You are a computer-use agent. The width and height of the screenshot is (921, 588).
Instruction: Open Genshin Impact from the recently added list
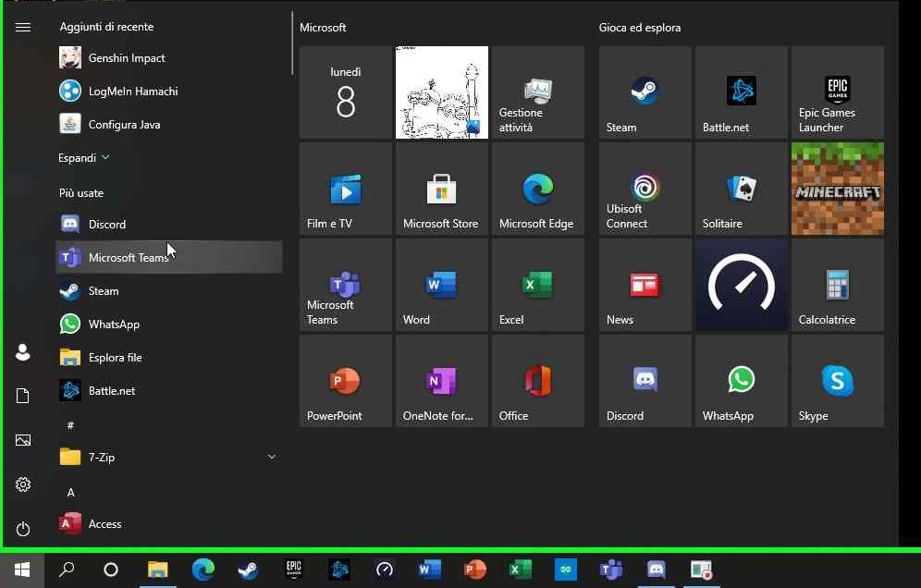169,57
